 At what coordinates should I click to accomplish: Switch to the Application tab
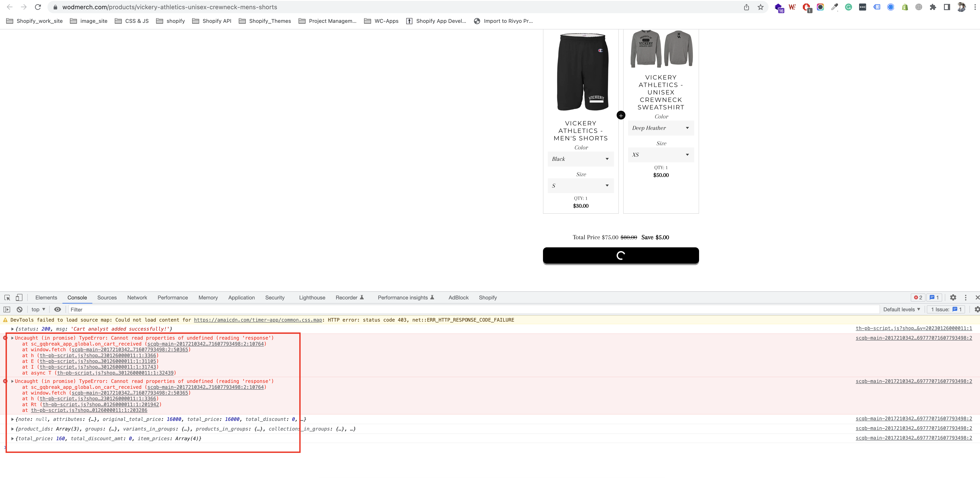coord(241,297)
